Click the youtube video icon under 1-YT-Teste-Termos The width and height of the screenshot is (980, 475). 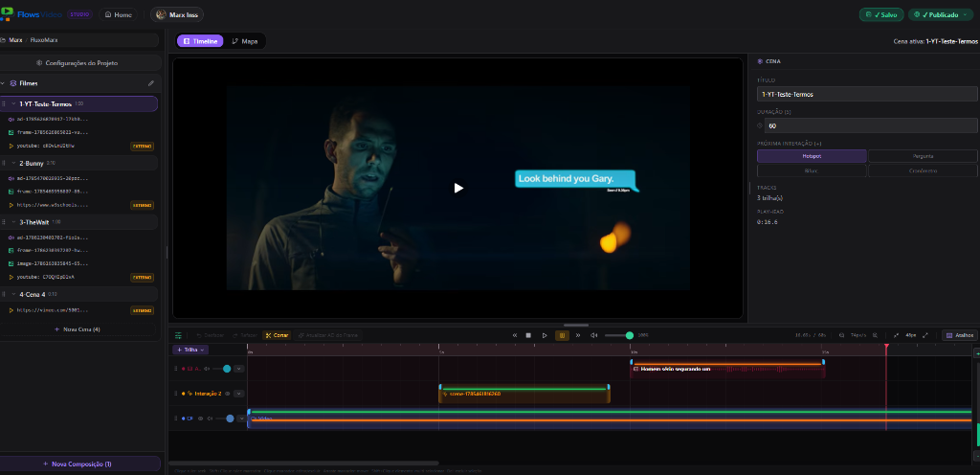pos(11,147)
